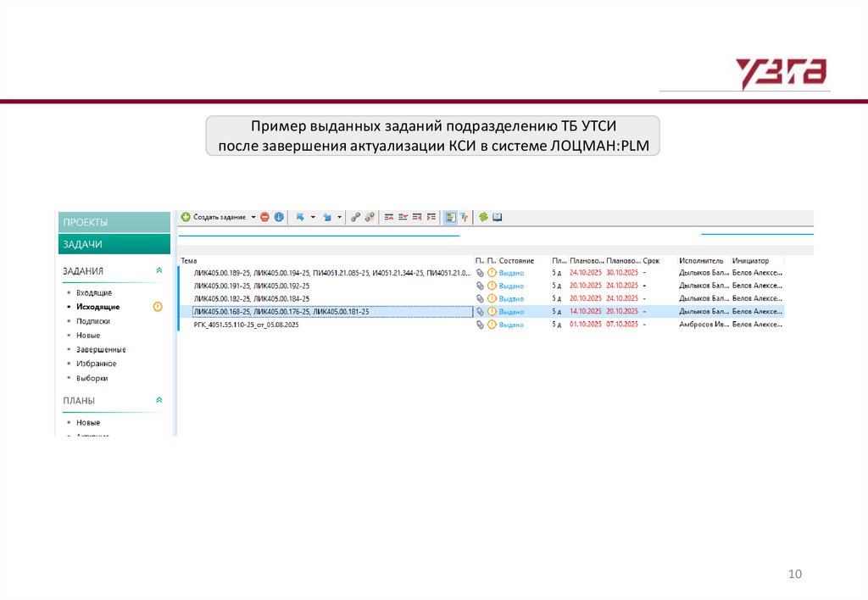The image size is (868, 600).
Task: Click orange warning icon in РГК_4051.55.110-25 row
Action: click(x=492, y=325)
